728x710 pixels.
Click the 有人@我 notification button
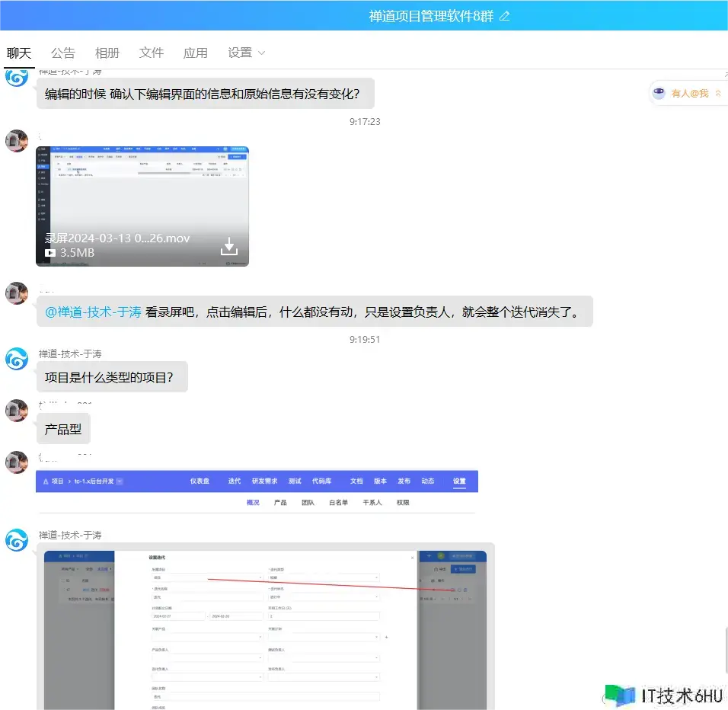[689, 94]
